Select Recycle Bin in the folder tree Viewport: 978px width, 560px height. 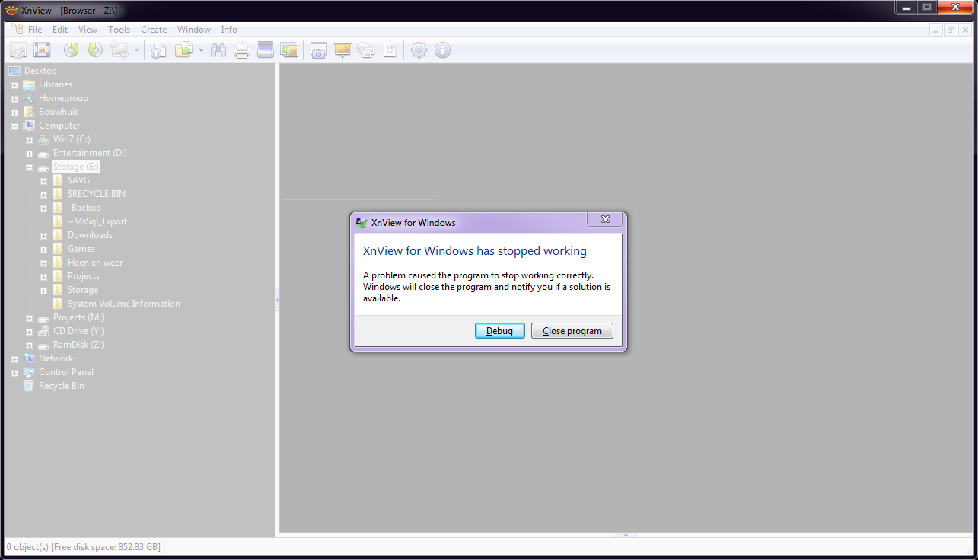pos(62,386)
